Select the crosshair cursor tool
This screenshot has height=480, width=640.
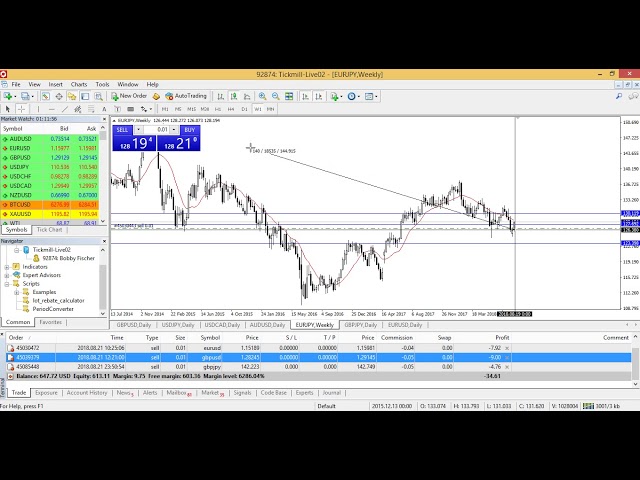(22, 108)
